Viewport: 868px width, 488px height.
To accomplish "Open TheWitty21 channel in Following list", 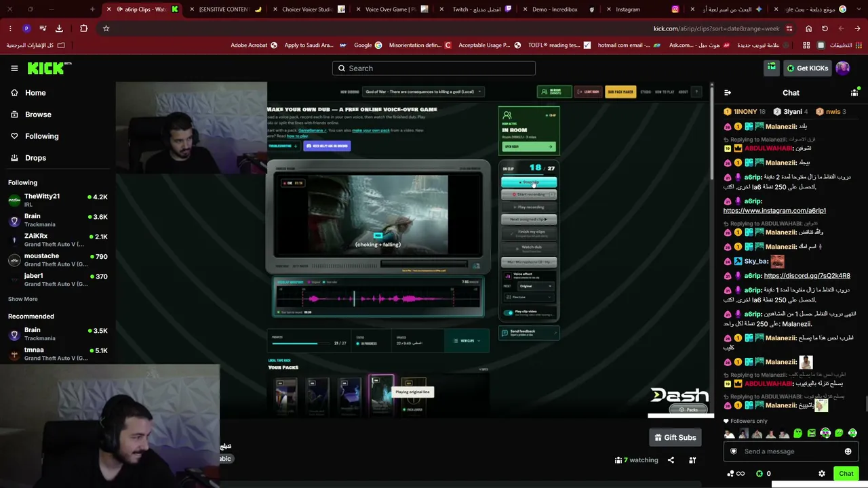I will [58, 199].
